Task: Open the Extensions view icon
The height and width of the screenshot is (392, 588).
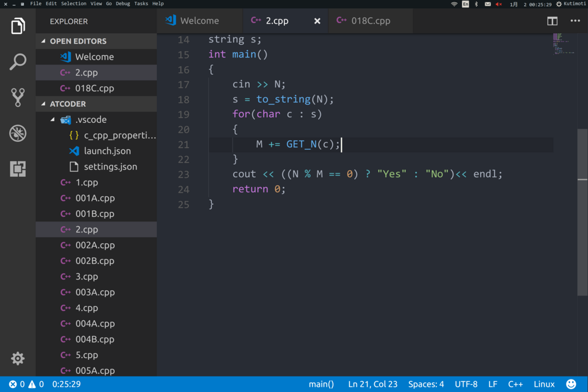Action: pyautogui.click(x=18, y=169)
